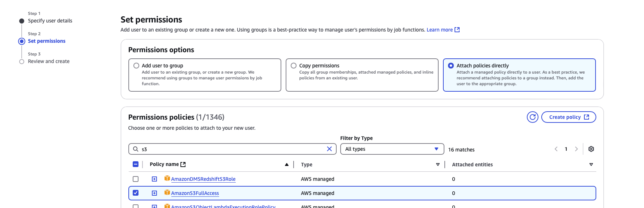Expand AmazonDMSRedshiftS3Role policy details

(154, 179)
